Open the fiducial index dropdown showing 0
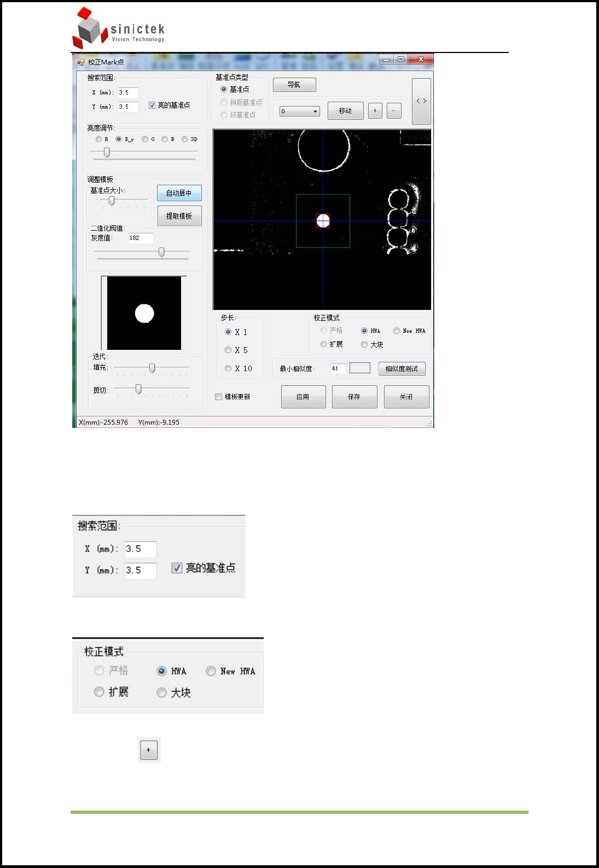The height and width of the screenshot is (868, 599). pyautogui.click(x=299, y=111)
